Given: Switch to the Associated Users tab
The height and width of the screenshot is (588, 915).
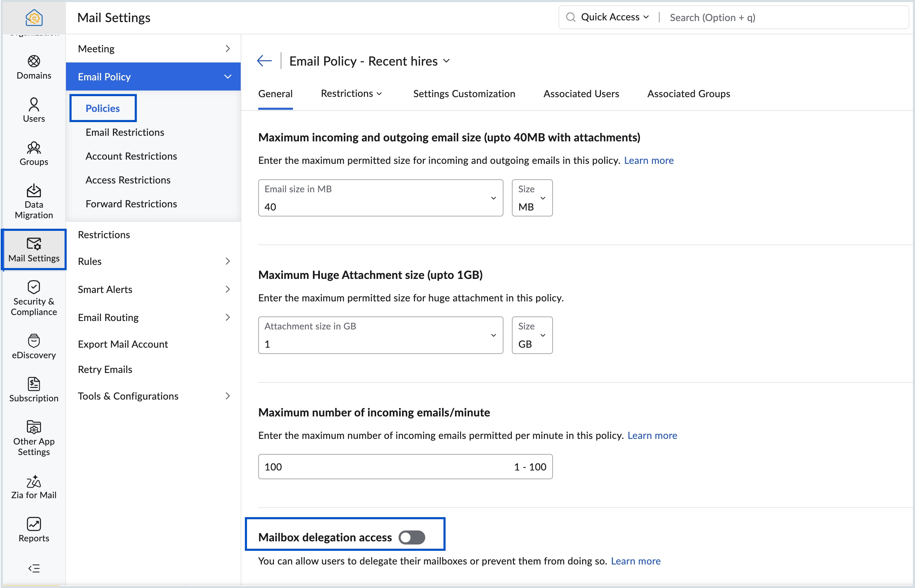Looking at the screenshot, I should click(x=581, y=94).
